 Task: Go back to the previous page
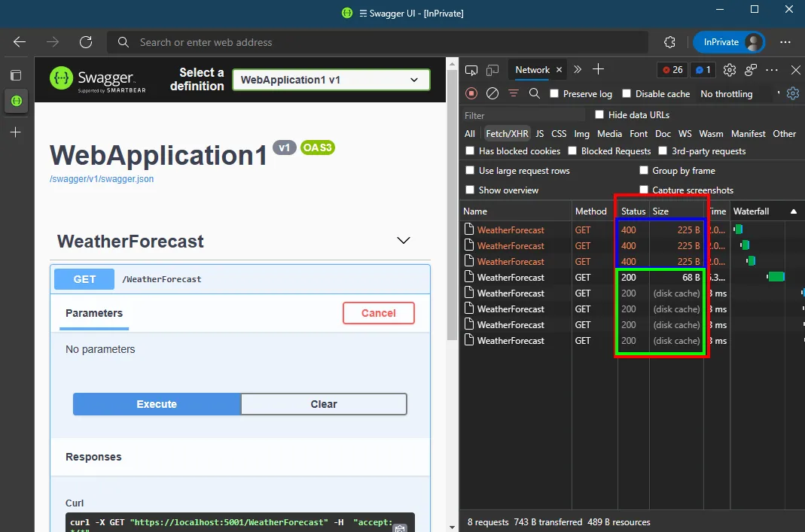click(x=20, y=42)
